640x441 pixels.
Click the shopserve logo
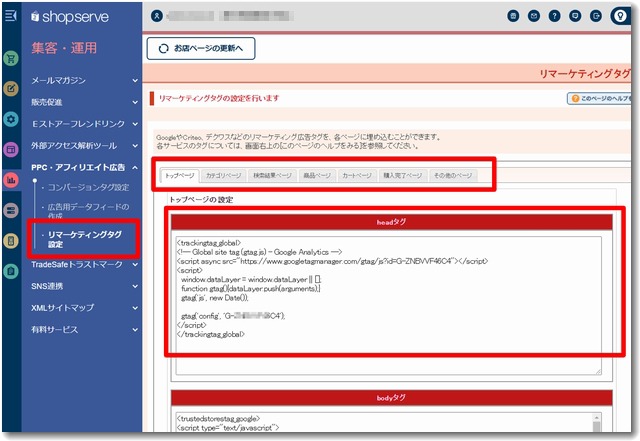pyautogui.click(x=70, y=17)
